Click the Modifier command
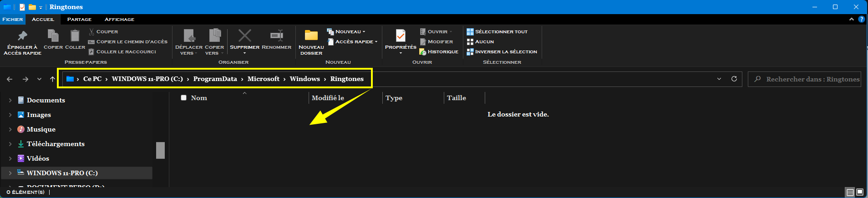868x198 pixels. coord(437,41)
